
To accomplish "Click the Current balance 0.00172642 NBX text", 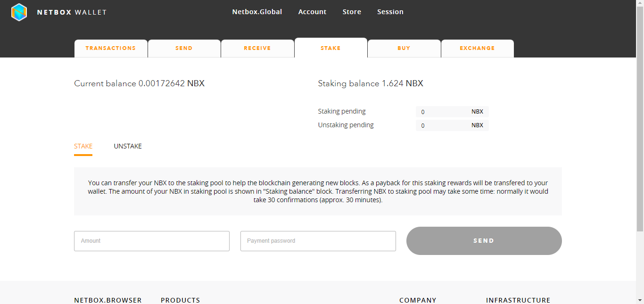I will (139, 83).
